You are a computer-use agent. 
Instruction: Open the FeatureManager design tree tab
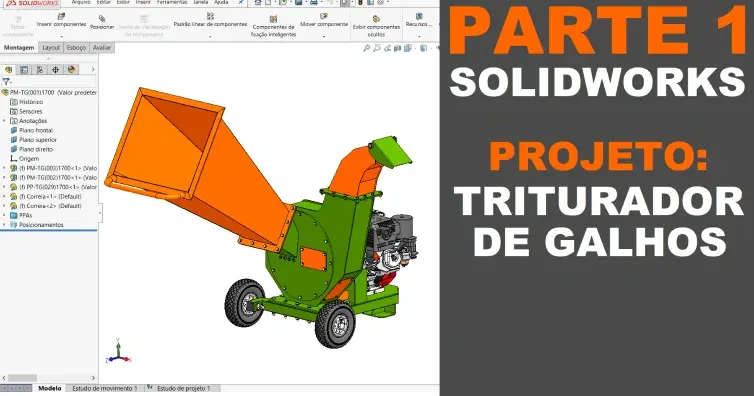click(9, 70)
